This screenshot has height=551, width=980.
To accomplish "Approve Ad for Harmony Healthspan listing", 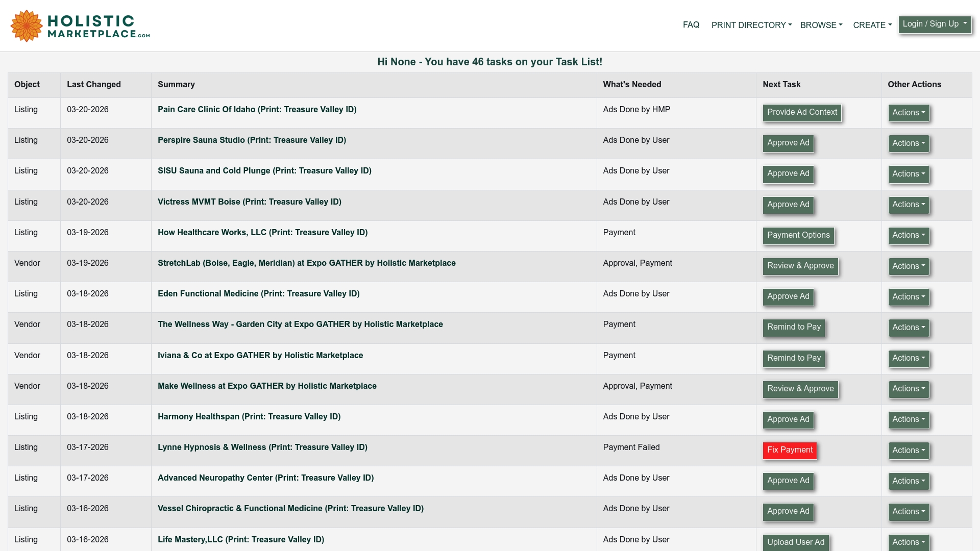I will (788, 420).
